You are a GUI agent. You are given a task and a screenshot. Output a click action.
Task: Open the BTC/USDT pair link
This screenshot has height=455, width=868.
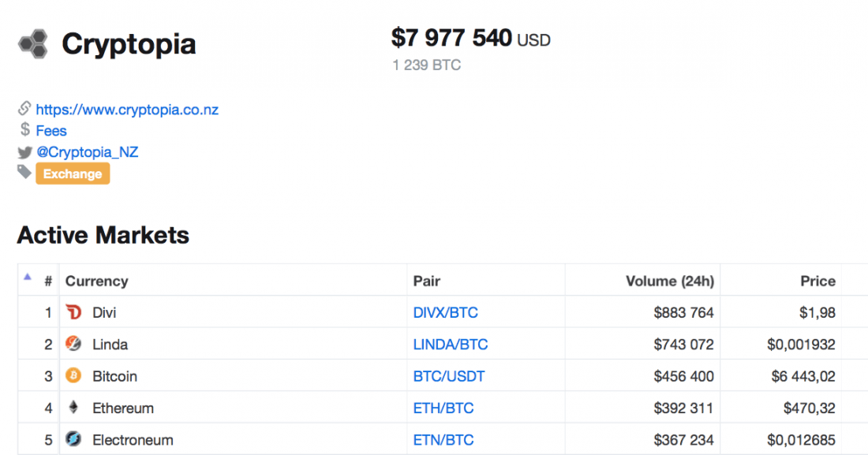pos(449,376)
